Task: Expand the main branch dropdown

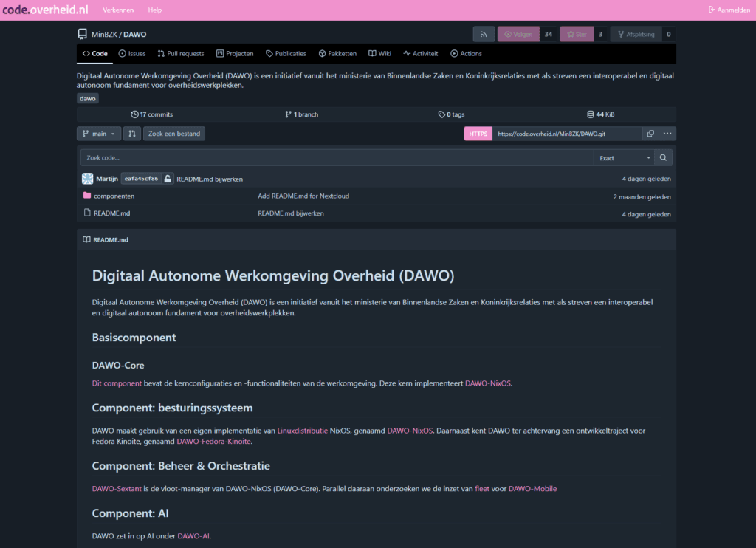Action: 99,134
